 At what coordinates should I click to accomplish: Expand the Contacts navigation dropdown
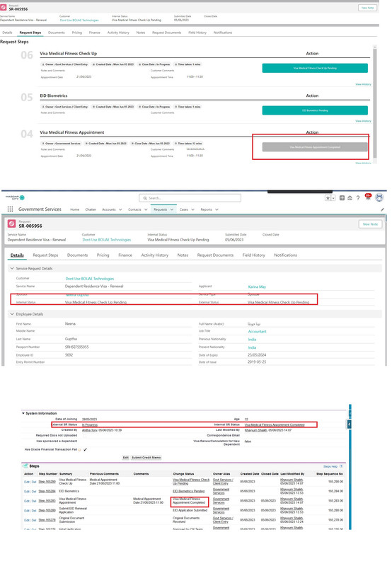tap(146, 209)
